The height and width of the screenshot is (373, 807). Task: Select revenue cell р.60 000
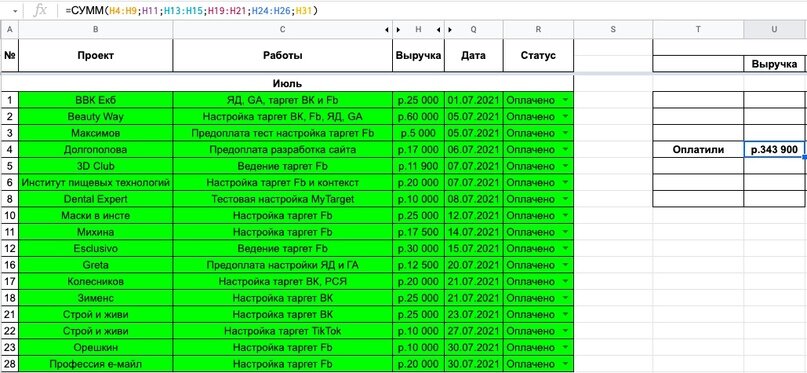[418, 116]
